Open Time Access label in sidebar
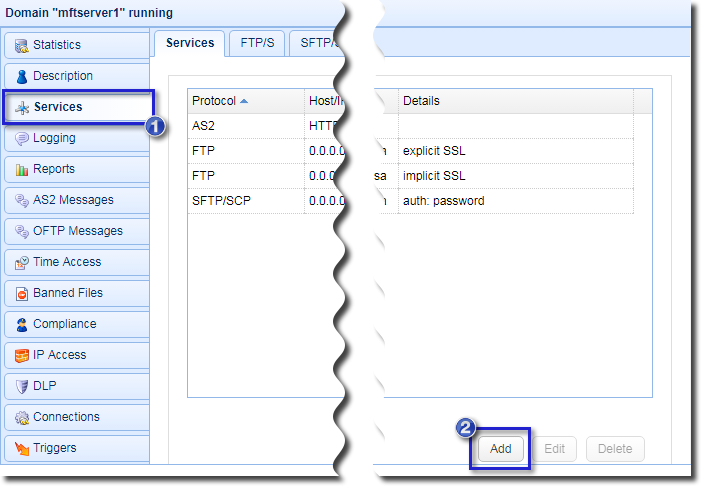Viewport: 701px width, 486px height. click(67, 262)
